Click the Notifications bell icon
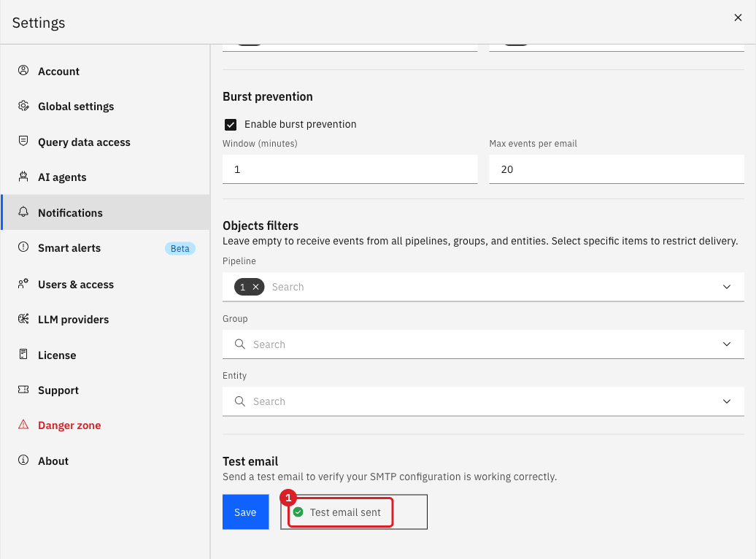 pyautogui.click(x=23, y=212)
